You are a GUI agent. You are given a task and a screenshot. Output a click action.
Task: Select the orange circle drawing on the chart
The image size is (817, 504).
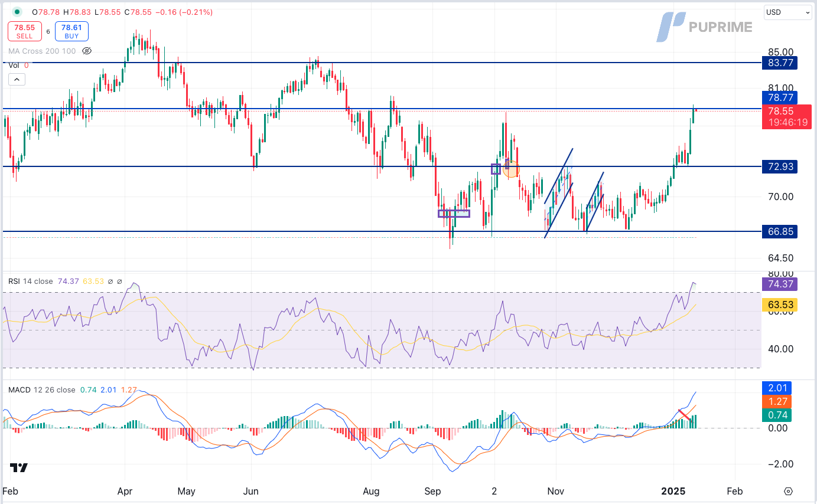[x=510, y=169]
